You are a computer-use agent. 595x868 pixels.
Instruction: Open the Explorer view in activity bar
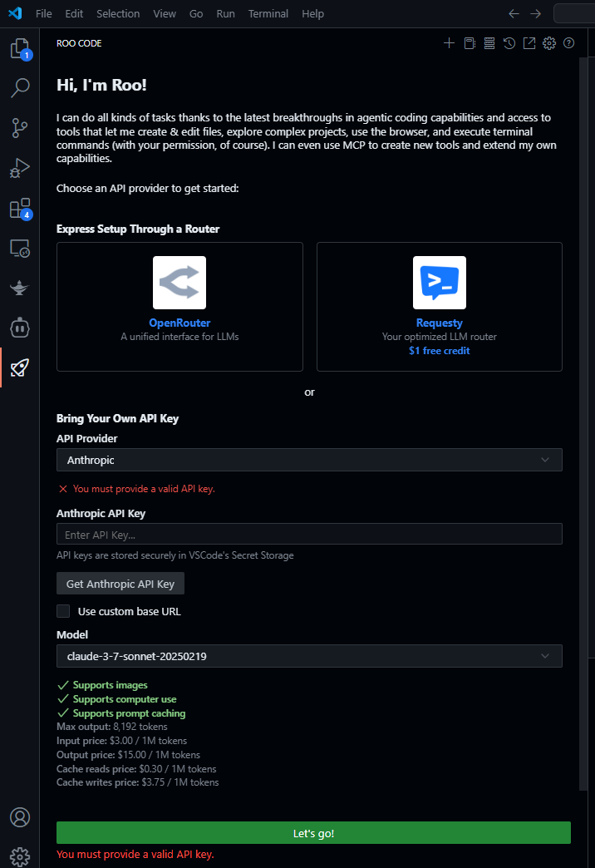click(20, 49)
